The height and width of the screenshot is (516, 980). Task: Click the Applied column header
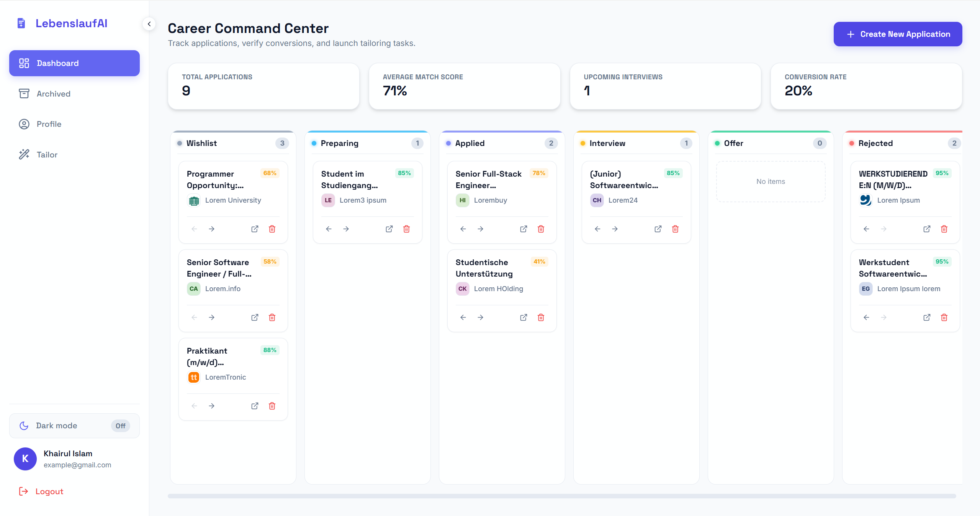502,143
